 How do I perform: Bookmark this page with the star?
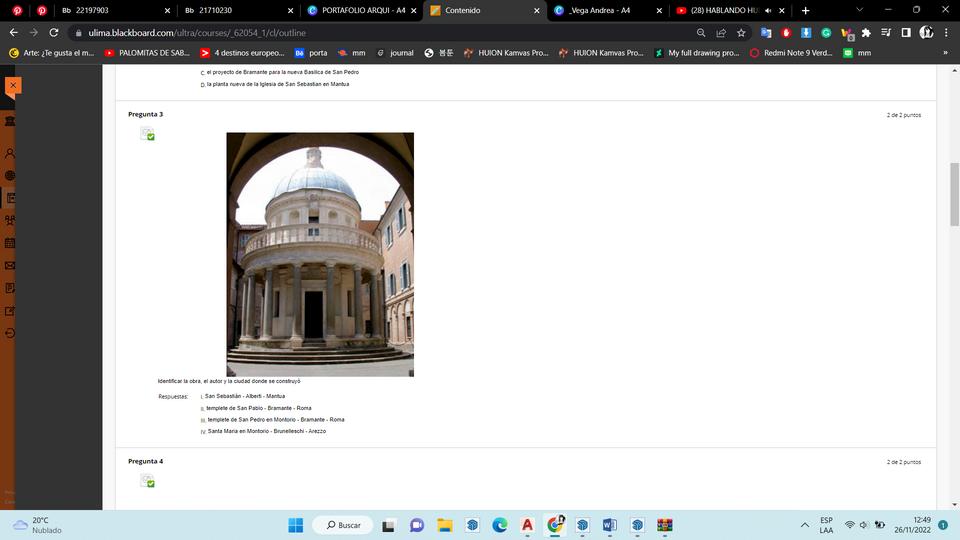click(x=741, y=32)
